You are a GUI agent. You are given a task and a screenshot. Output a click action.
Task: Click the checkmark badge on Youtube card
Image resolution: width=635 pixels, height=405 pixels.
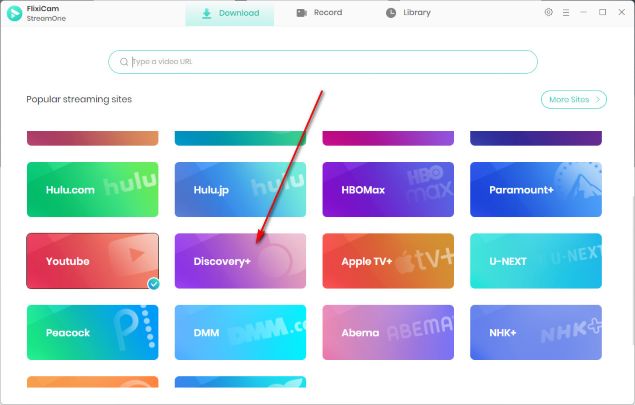pyautogui.click(x=153, y=284)
